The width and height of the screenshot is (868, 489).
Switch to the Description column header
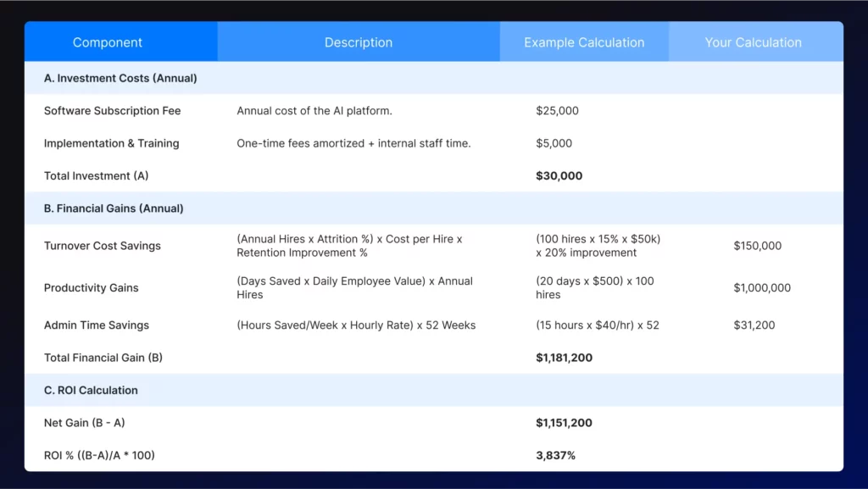pyautogui.click(x=359, y=42)
